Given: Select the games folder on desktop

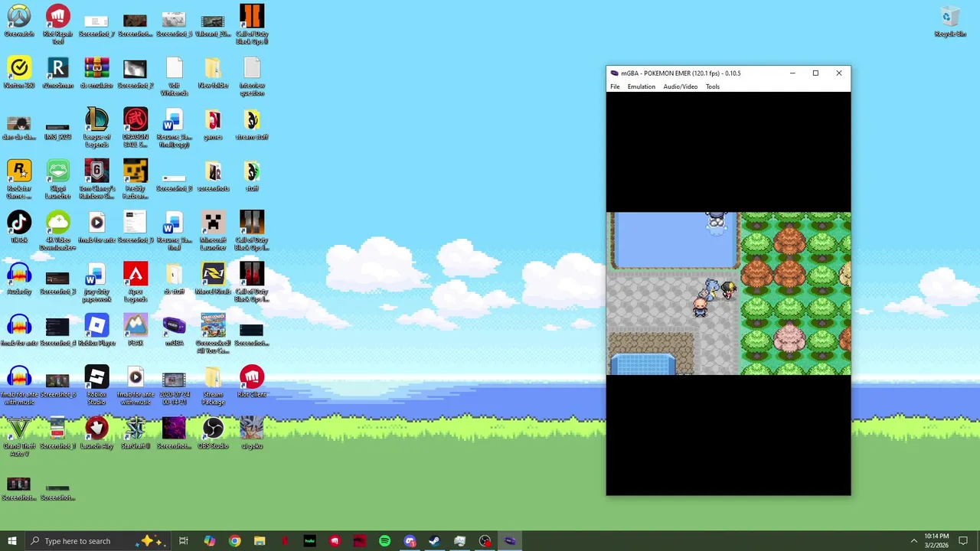Looking at the screenshot, I should [213, 123].
